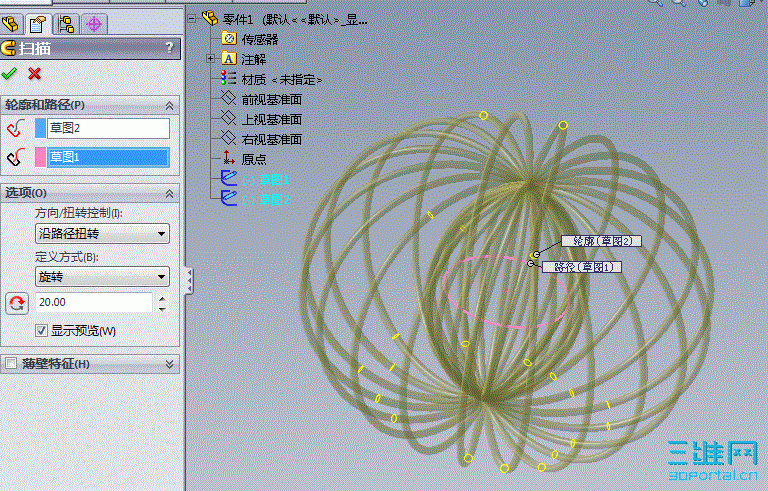Click the 上视基准面 tree label

tap(272, 120)
